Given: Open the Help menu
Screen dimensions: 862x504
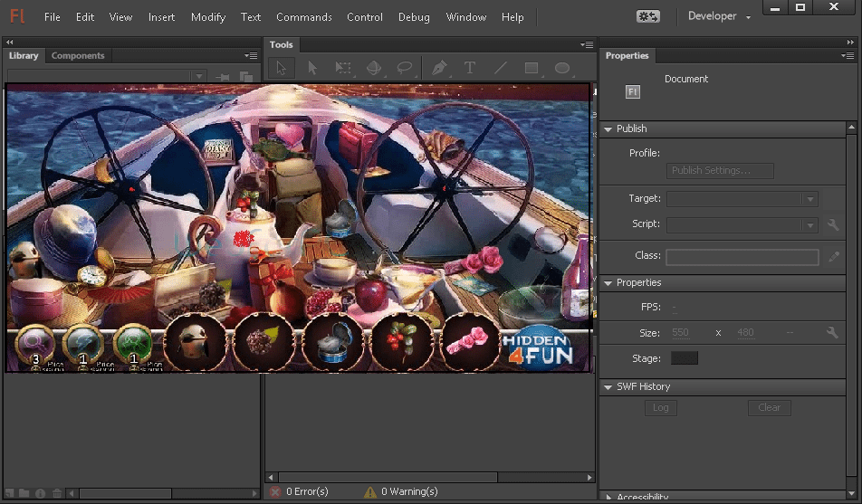Looking at the screenshot, I should point(512,17).
